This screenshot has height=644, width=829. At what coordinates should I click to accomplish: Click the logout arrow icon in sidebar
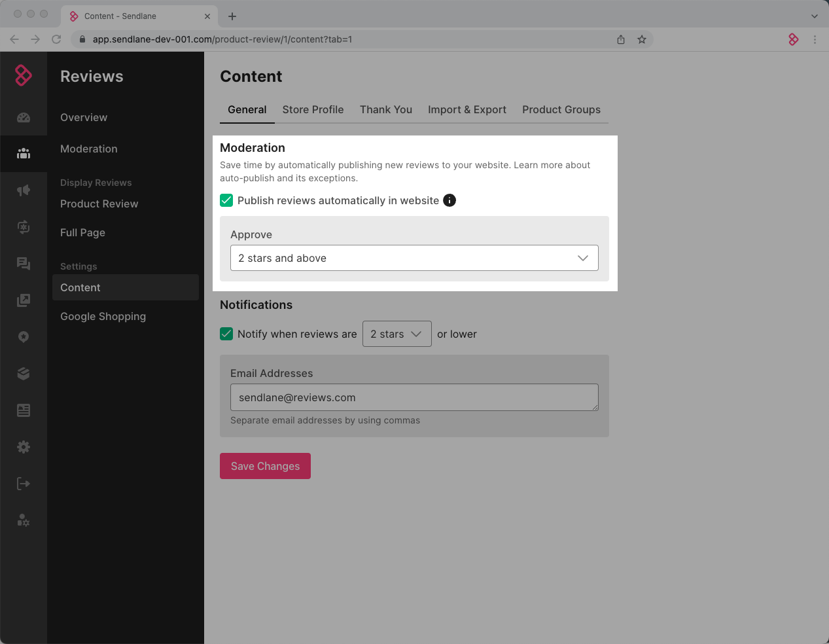(24, 484)
